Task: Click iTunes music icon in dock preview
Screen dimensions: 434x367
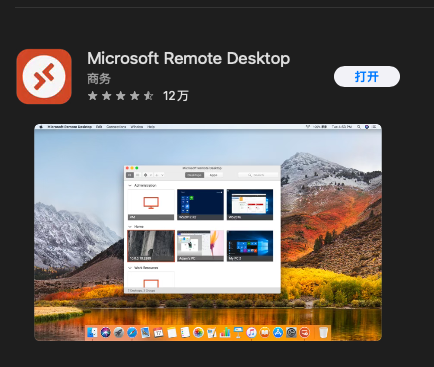Action: click(251, 332)
